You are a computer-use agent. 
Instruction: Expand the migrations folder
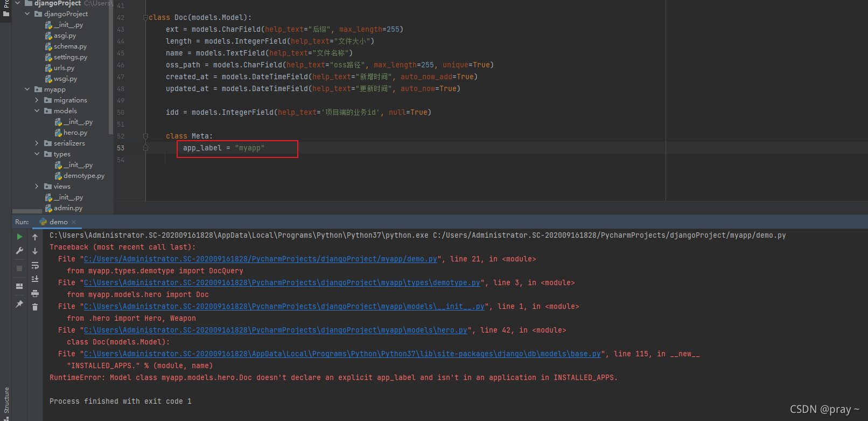tap(37, 100)
